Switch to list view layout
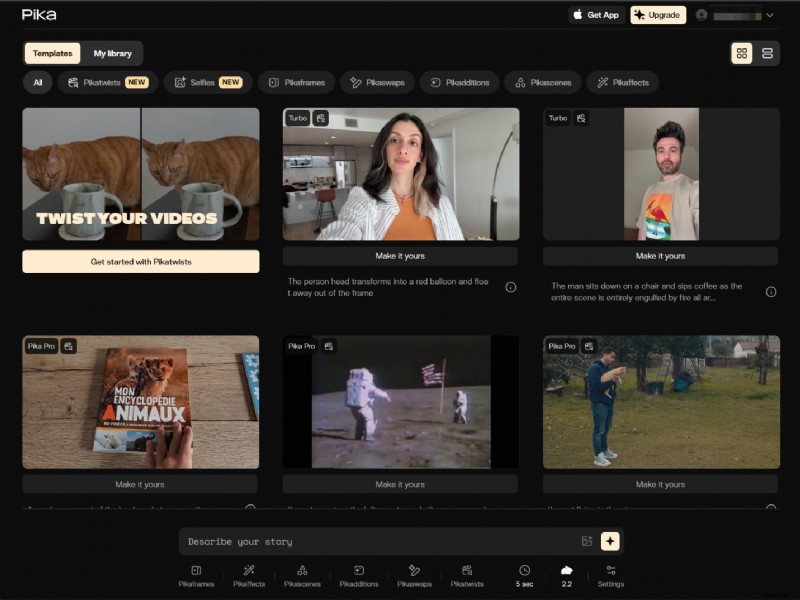Image resolution: width=800 pixels, height=600 pixels. (765, 53)
